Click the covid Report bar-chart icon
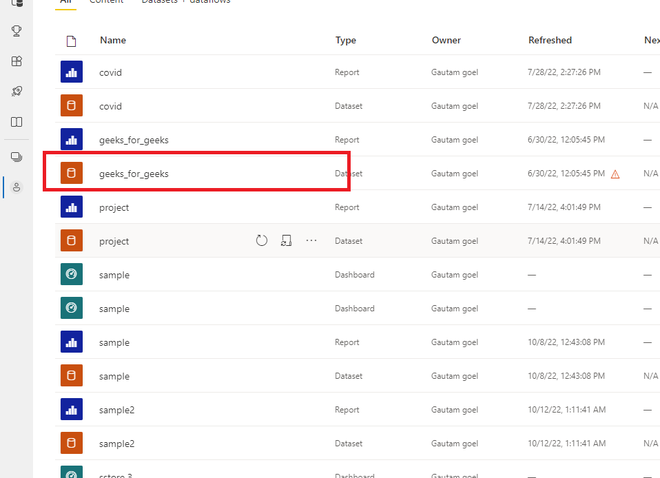The width and height of the screenshot is (660, 478). 72,72
